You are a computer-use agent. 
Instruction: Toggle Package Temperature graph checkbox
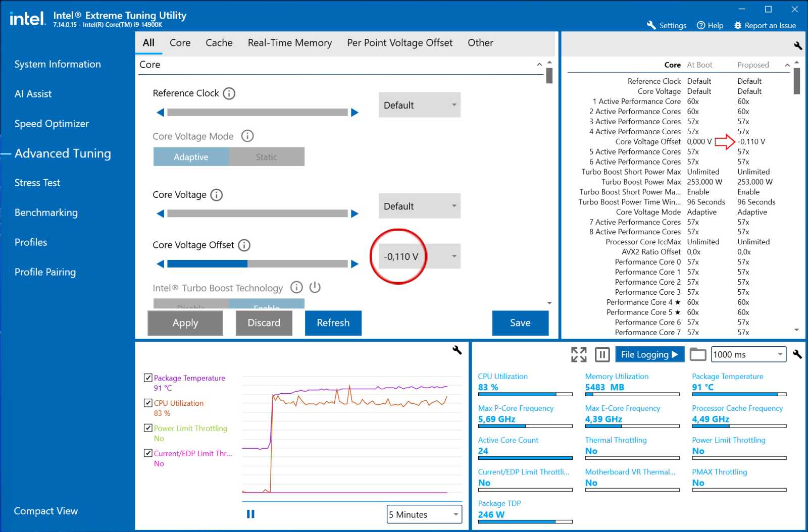(148, 378)
